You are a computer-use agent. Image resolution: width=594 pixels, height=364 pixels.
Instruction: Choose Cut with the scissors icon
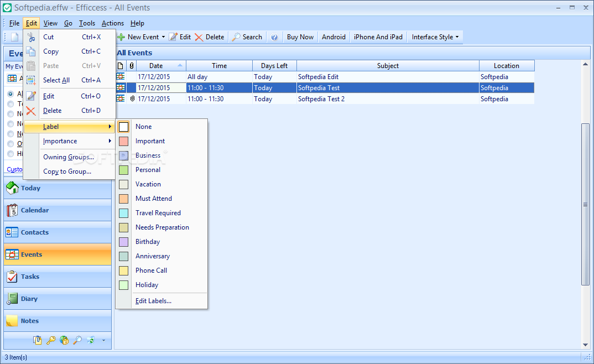(x=69, y=37)
